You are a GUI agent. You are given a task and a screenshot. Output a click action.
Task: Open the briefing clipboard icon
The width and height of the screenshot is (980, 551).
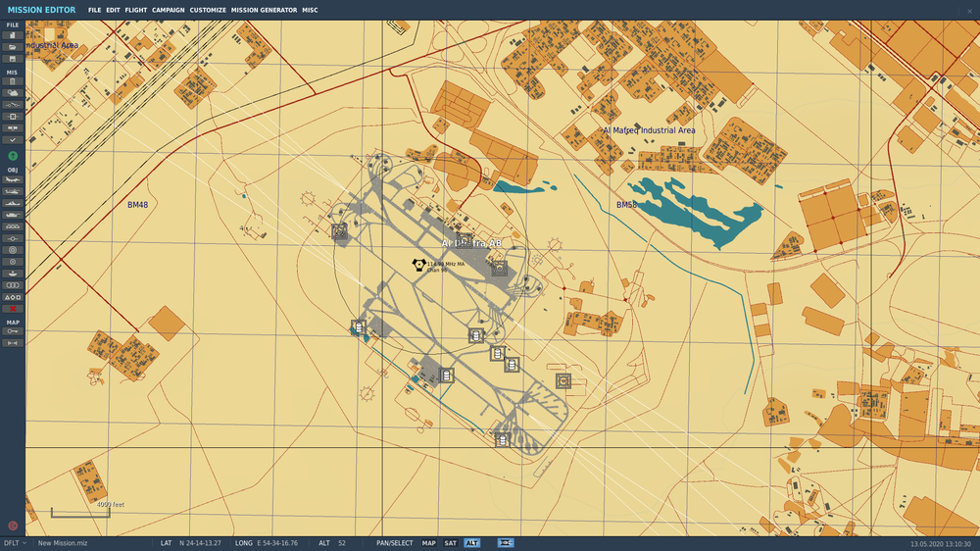13,81
